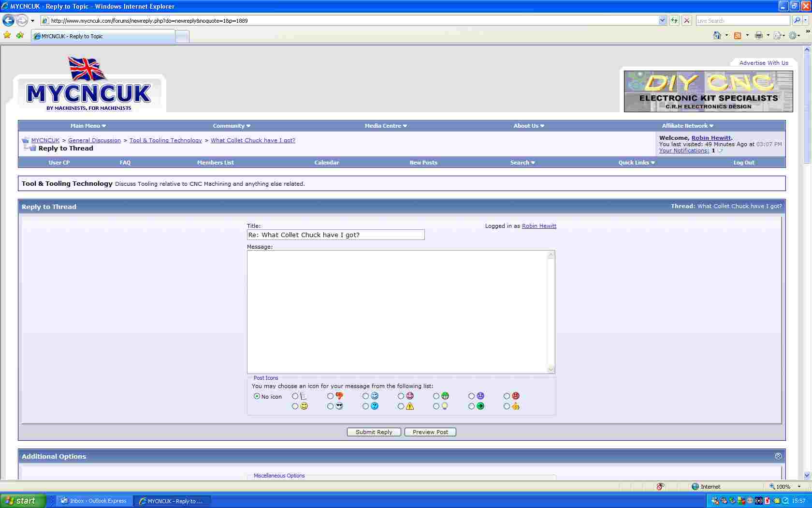
Task: Open the Search dropdown in the navbar
Action: tap(522, 163)
